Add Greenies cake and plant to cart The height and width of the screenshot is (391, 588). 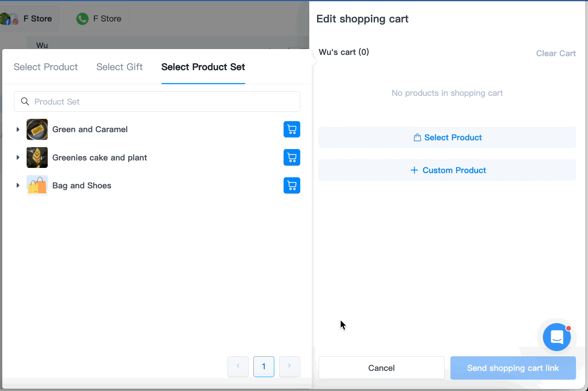pos(292,158)
